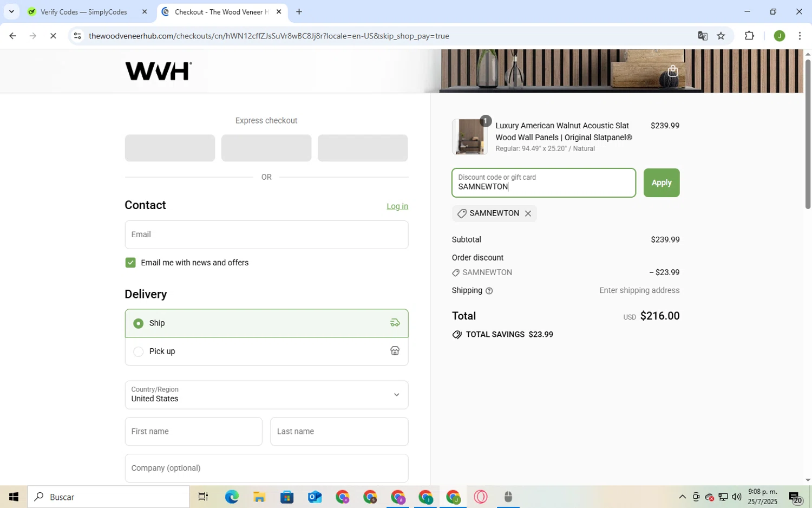The height and width of the screenshot is (508, 812).
Task: Uncheck Email me with news and offers
Action: pos(130,263)
